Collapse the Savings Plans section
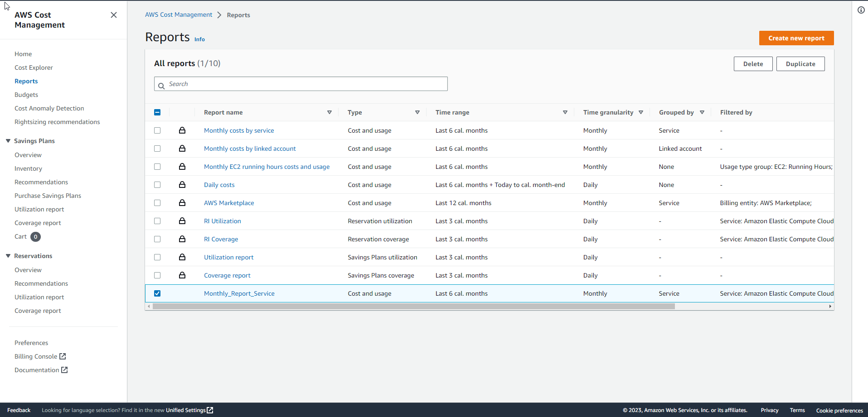868x417 pixels. click(8, 141)
